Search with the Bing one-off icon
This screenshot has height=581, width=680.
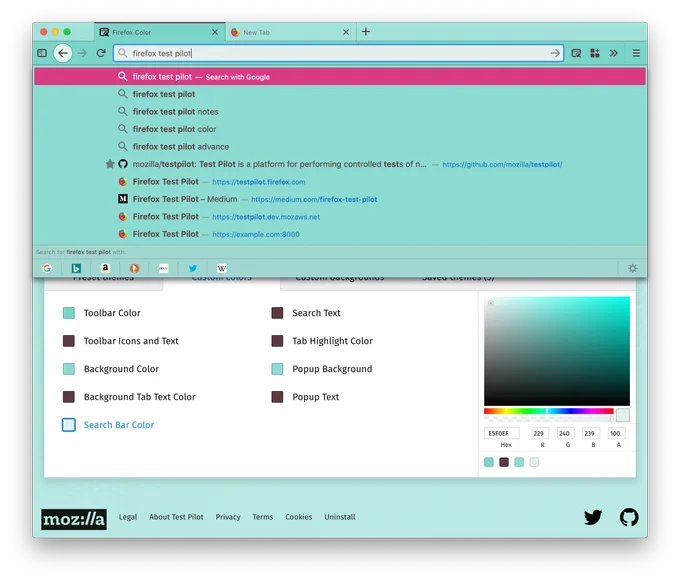click(76, 268)
